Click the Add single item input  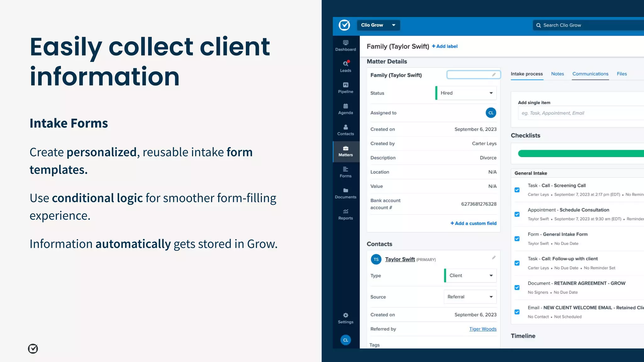coord(581,113)
